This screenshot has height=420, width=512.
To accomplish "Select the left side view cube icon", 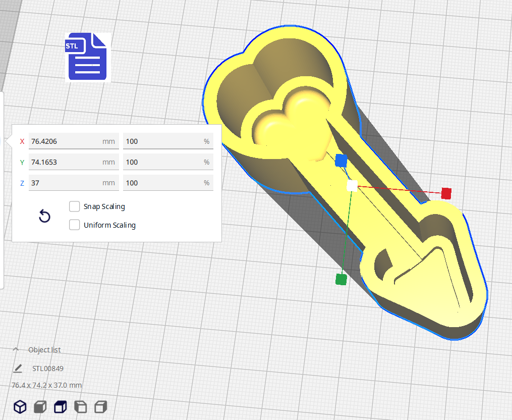I will point(81,407).
